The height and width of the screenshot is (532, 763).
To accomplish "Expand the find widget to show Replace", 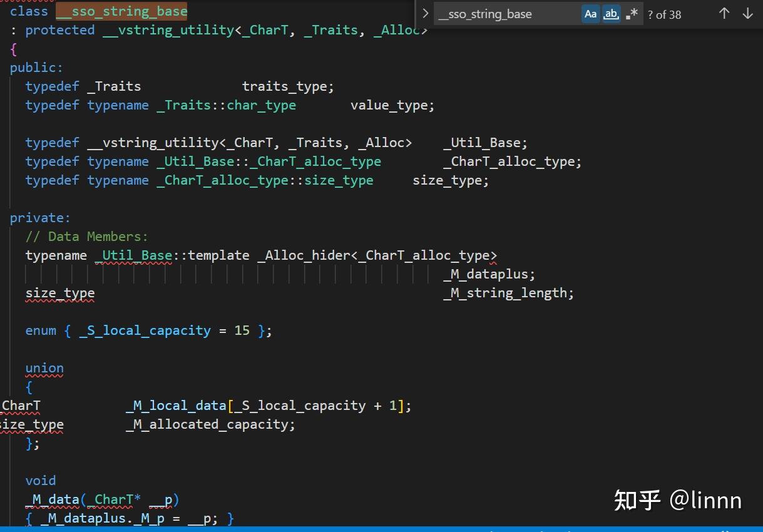I will (425, 13).
